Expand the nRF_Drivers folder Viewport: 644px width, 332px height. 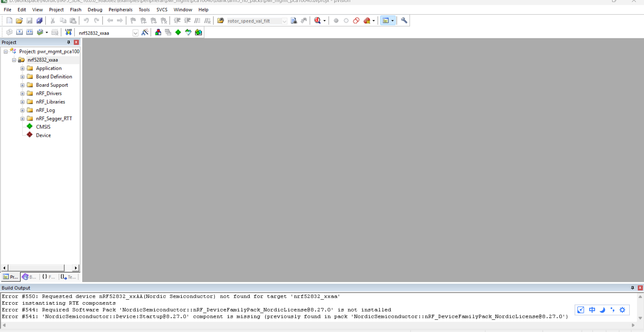point(22,94)
